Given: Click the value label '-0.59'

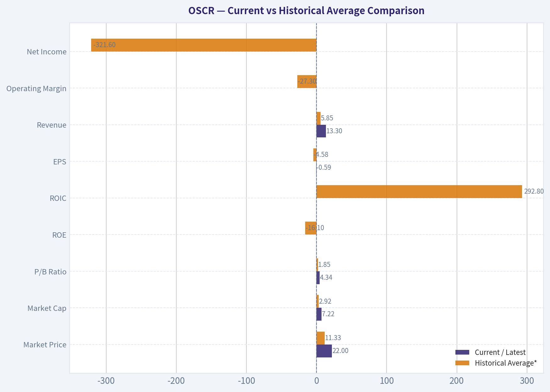Looking at the screenshot, I should point(324,168).
